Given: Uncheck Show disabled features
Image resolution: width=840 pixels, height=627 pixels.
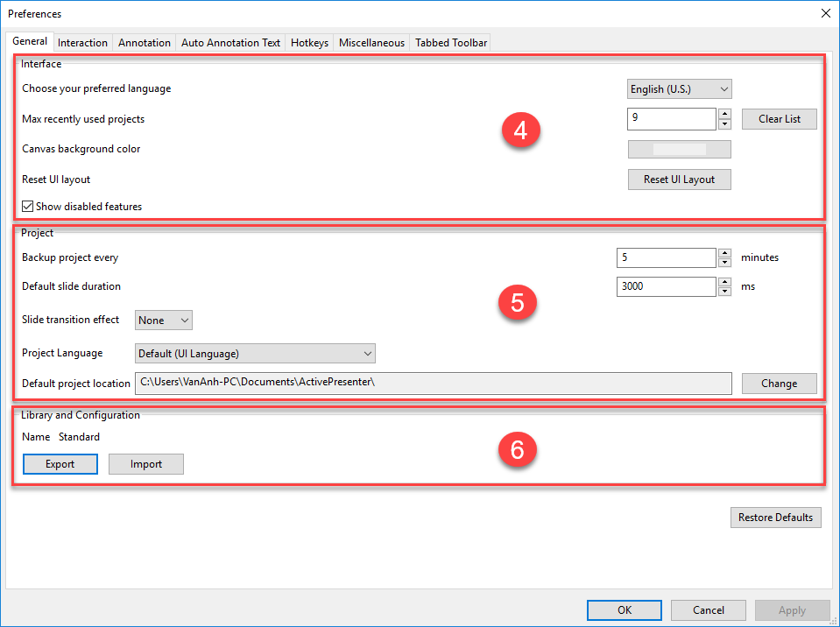Looking at the screenshot, I should coord(27,206).
